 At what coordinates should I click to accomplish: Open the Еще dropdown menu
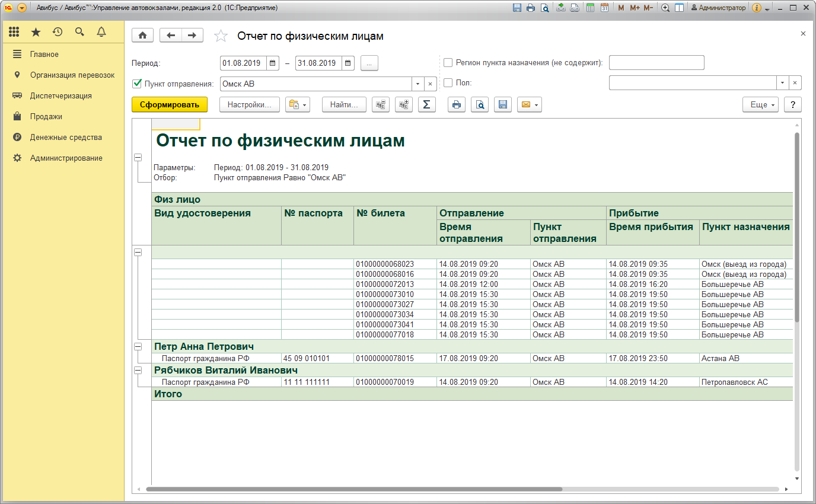760,105
